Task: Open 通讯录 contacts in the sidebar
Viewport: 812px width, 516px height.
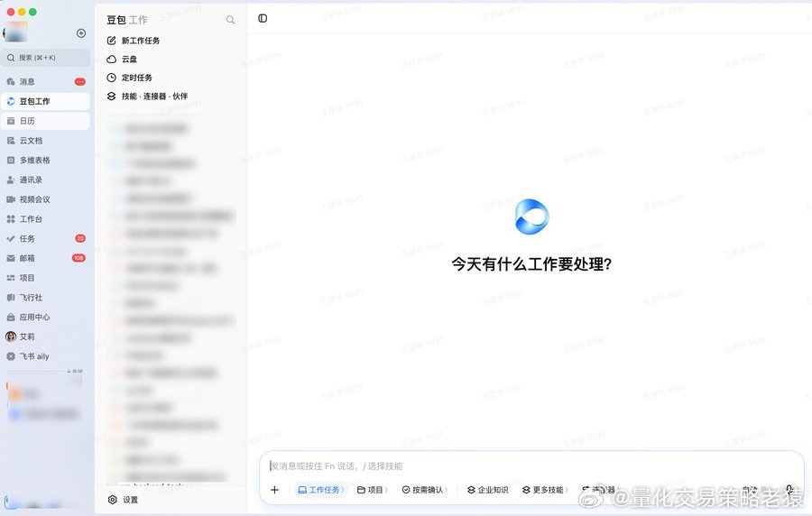Action: click(46, 180)
